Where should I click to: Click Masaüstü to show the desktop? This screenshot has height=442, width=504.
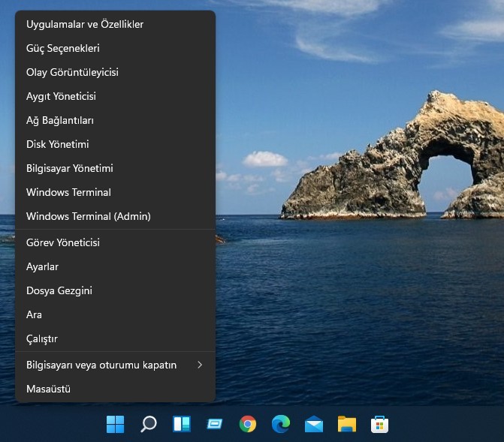coord(48,389)
